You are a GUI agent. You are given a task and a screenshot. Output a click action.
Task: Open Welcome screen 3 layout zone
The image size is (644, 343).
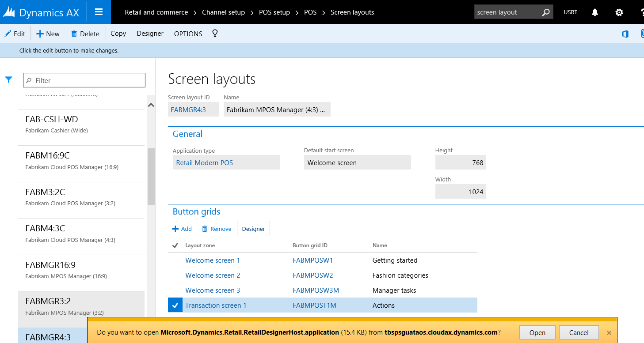tap(213, 290)
